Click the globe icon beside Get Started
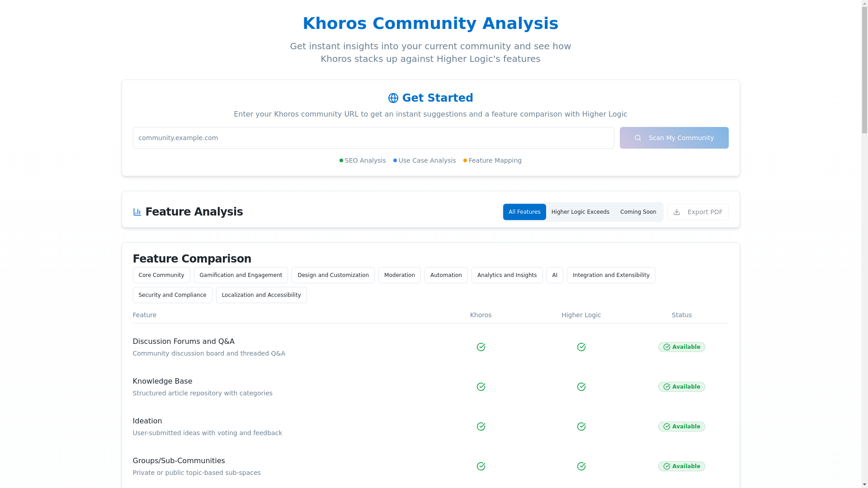Screen dimensions: 868x488 [393, 98]
